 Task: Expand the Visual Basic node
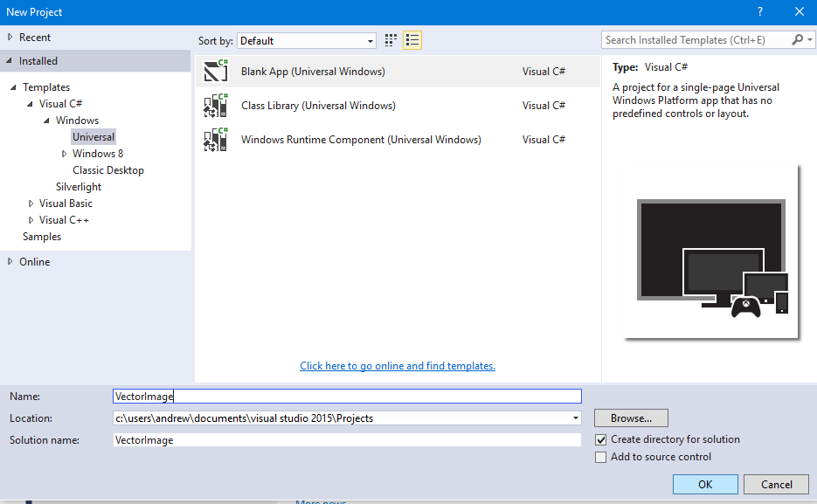31,204
